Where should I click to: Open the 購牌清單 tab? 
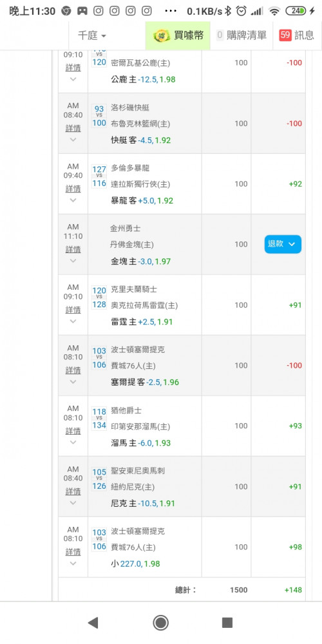click(241, 35)
